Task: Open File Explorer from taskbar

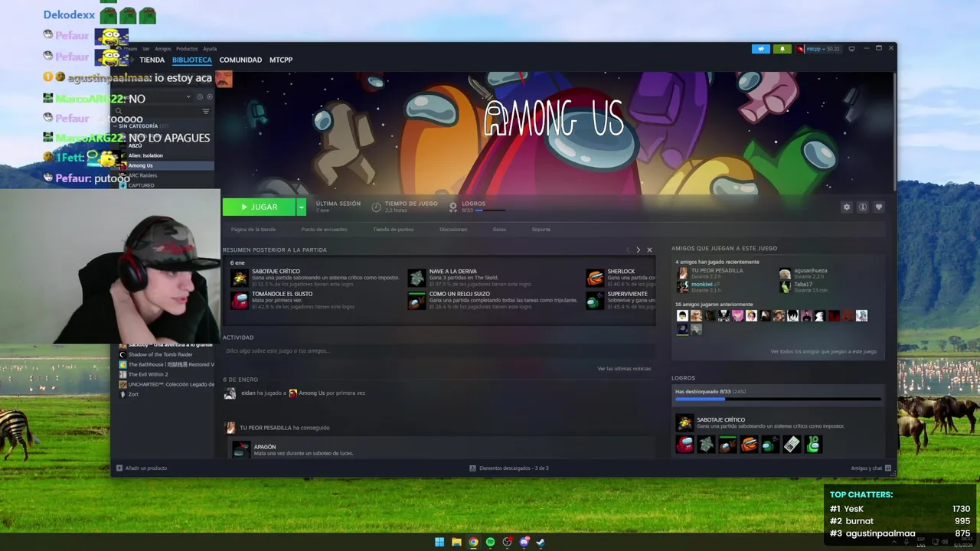Action: click(x=456, y=542)
